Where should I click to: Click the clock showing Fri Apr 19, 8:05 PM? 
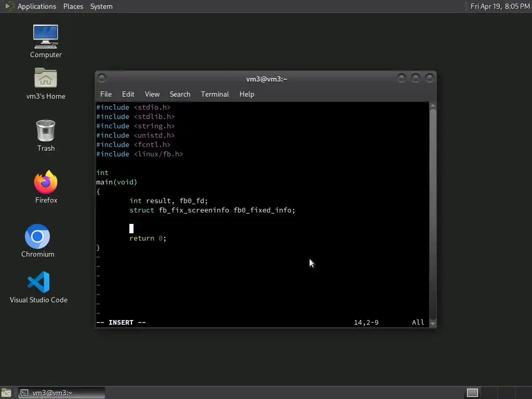[500, 6]
